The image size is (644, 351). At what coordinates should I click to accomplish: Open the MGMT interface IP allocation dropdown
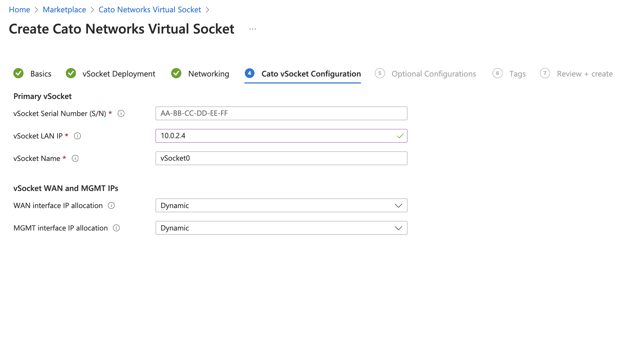281,228
